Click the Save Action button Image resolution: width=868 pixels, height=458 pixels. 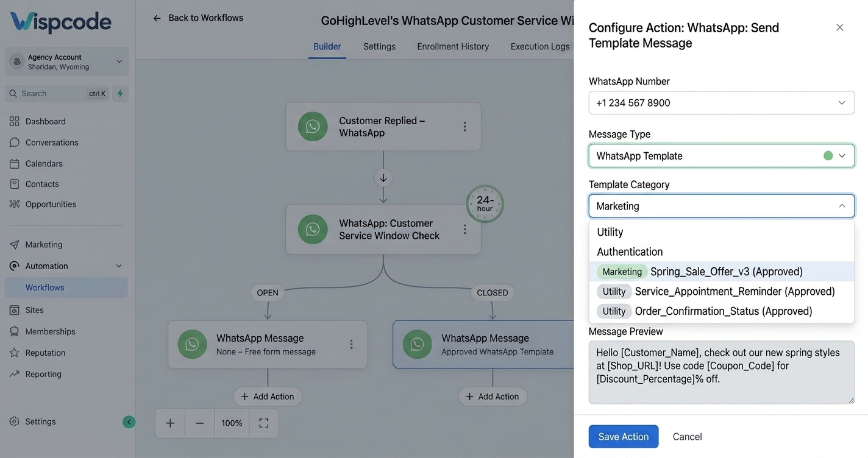(x=624, y=437)
